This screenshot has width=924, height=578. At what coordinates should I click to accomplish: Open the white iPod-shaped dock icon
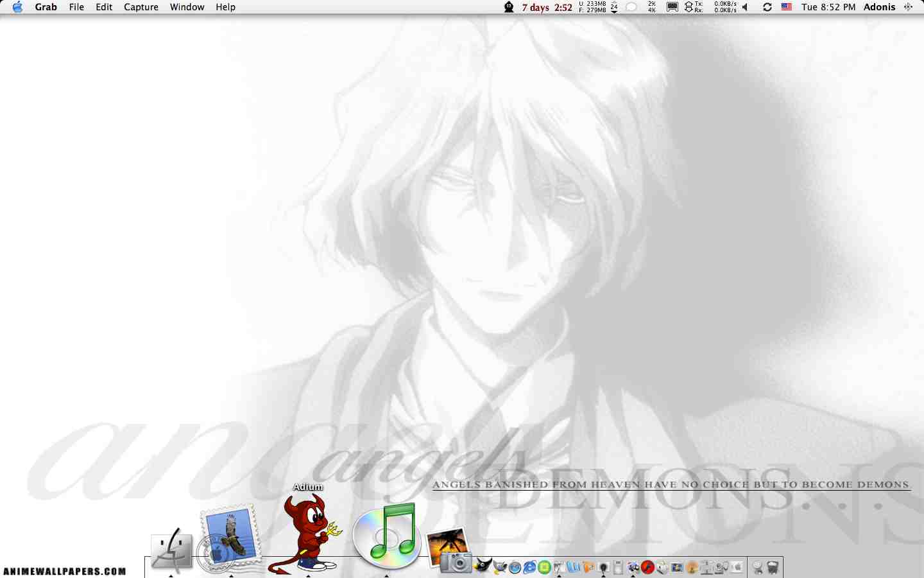[x=619, y=567]
